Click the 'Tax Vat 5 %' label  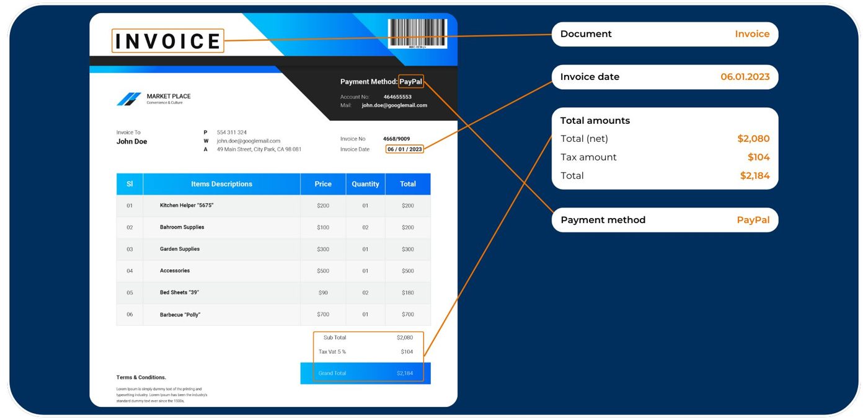tap(332, 352)
